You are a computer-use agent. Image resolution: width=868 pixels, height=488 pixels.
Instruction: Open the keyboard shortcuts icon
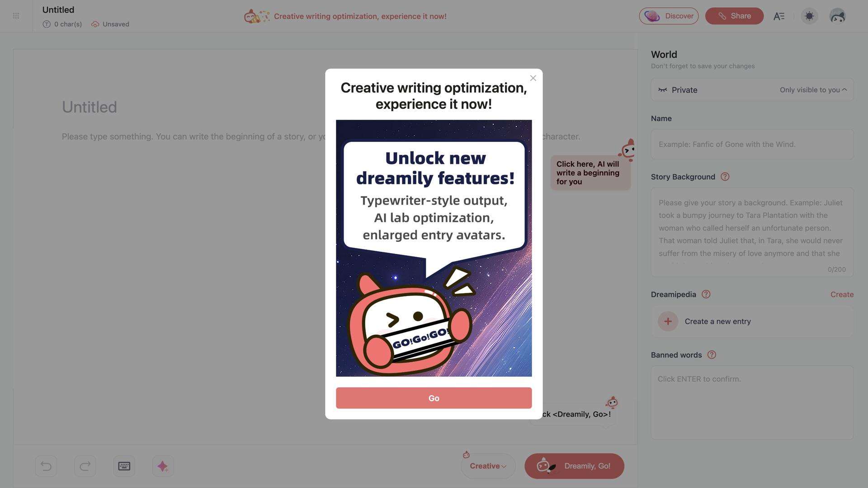(124, 466)
